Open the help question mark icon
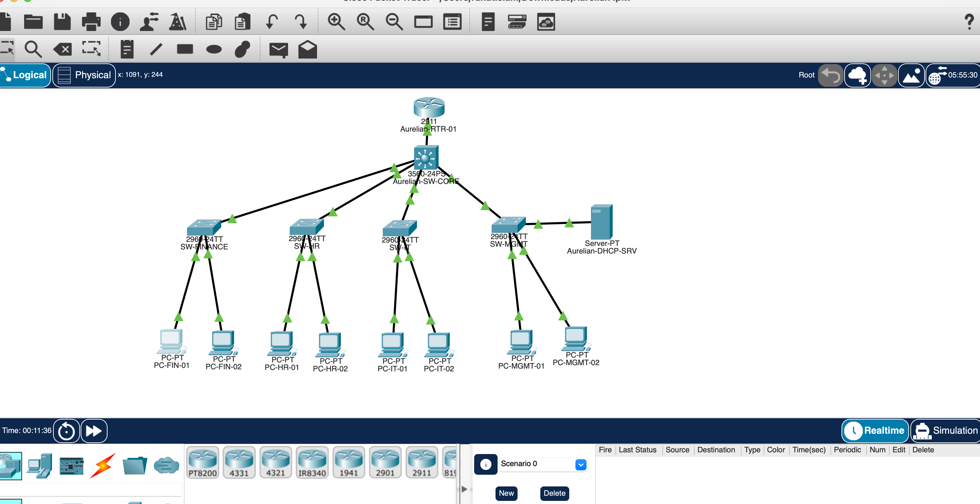 (x=969, y=22)
